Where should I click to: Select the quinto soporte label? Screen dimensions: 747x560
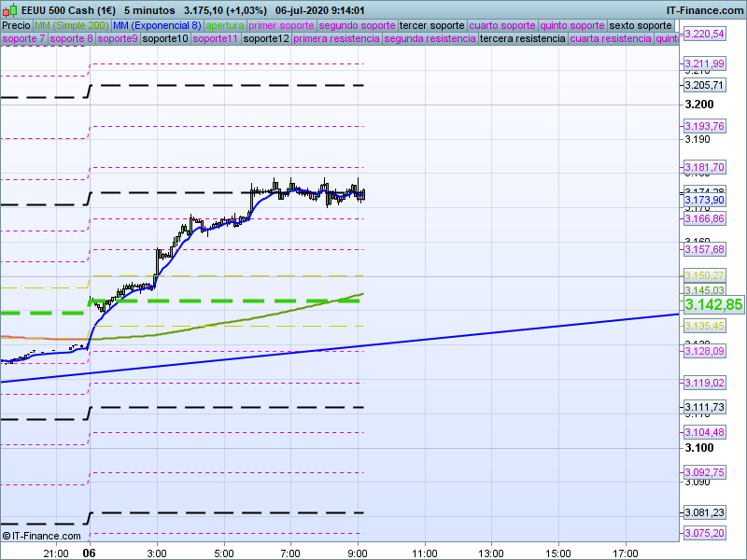(572, 26)
